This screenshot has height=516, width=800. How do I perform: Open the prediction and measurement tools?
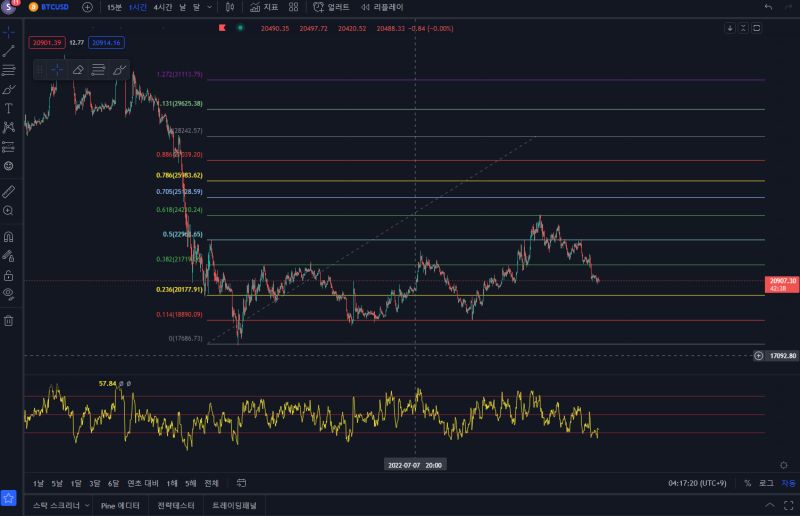coord(9,147)
